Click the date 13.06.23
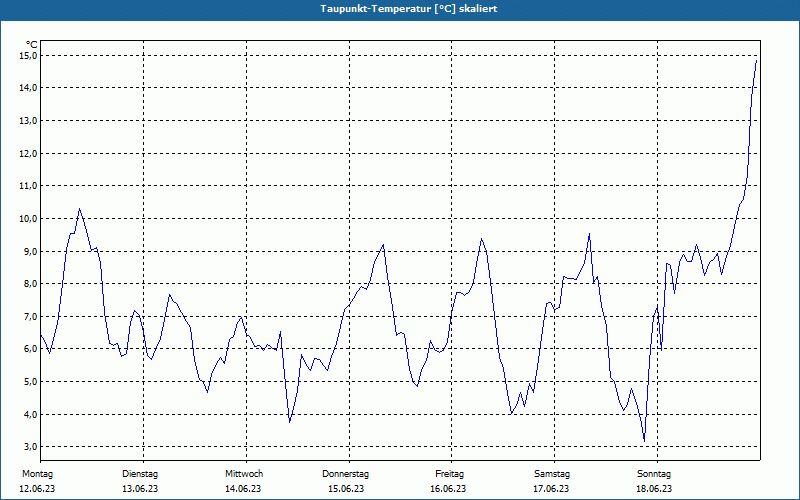 (140, 489)
